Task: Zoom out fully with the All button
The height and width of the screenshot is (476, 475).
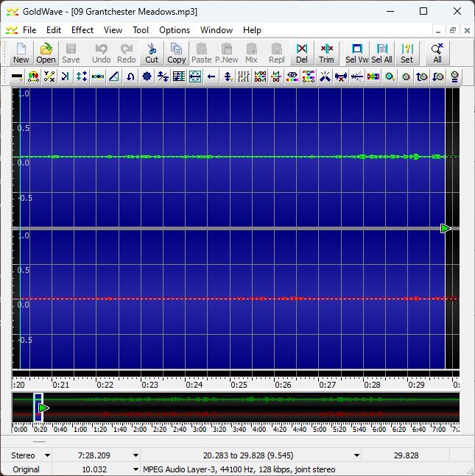Action: (437, 54)
